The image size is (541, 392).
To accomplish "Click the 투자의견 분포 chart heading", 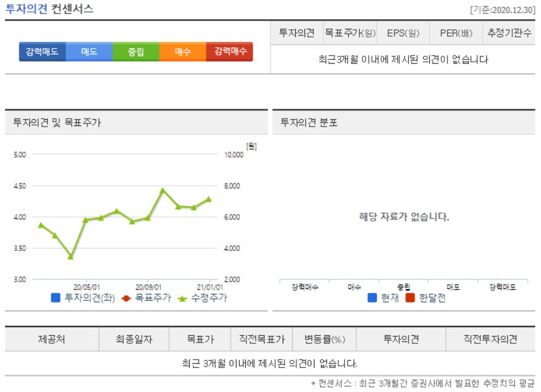I will (x=309, y=122).
